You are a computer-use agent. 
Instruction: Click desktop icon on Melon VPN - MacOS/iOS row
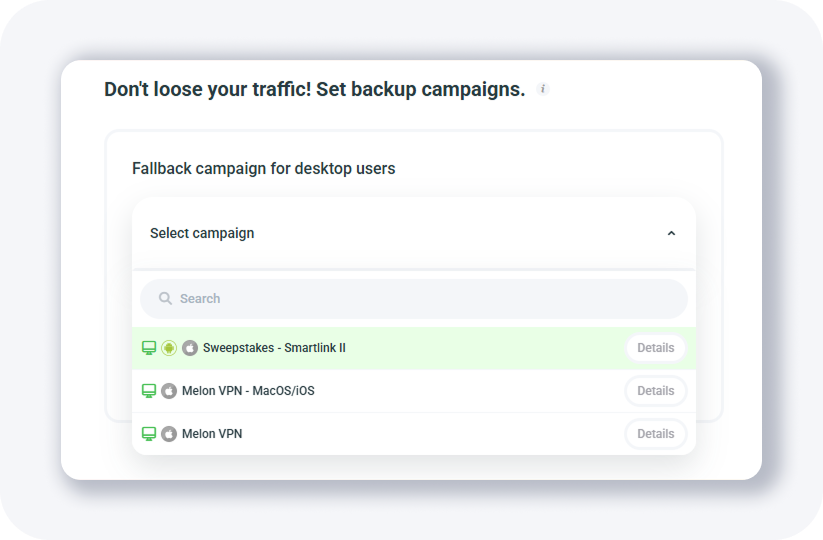click(x=149, y=391)
